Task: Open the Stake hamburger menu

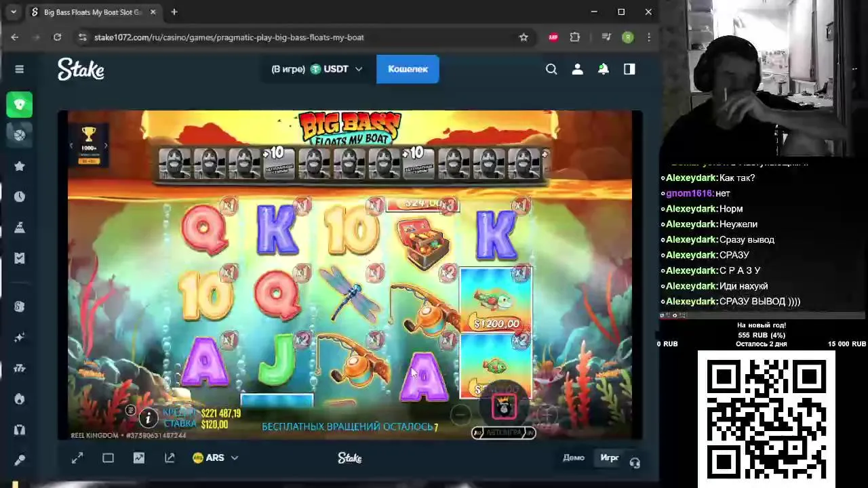Action: click(20, 69)
